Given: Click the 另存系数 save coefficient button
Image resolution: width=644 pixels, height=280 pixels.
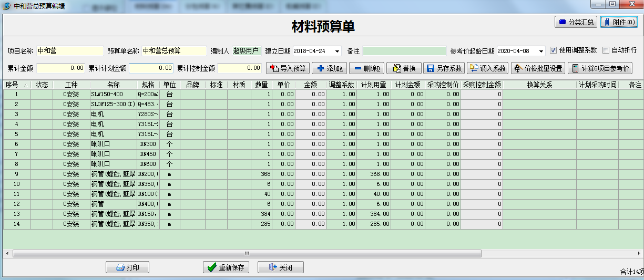Looking at the screenshot, I should [444, 68].
